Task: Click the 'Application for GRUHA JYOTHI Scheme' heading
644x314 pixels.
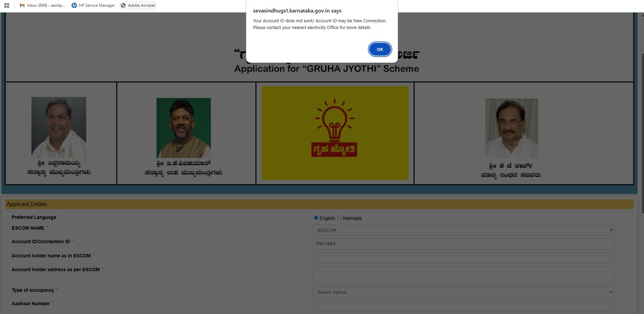Action: pos(327,69)
